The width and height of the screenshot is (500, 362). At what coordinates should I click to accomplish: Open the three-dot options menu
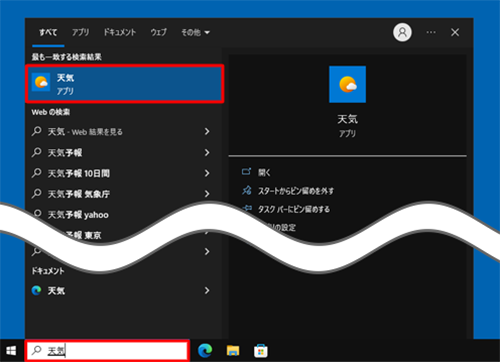point(431,32)
